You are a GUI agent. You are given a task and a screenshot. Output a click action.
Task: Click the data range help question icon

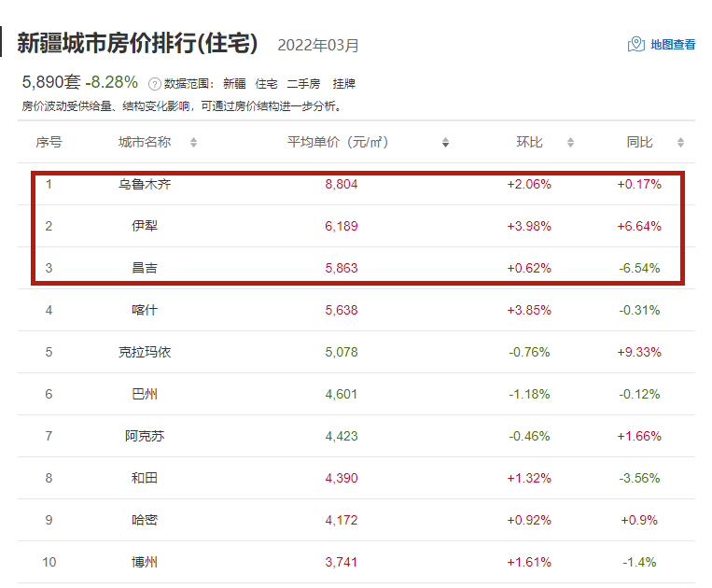155,84
